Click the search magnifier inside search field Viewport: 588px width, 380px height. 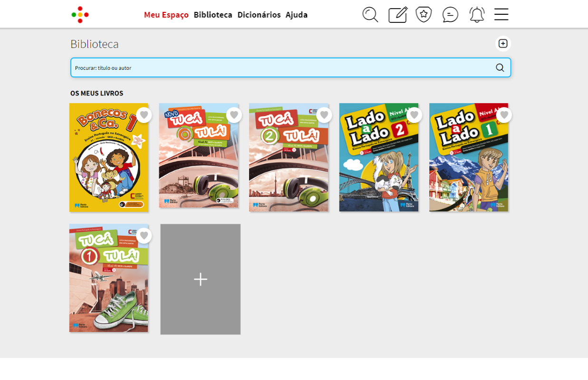click(500, 67)
